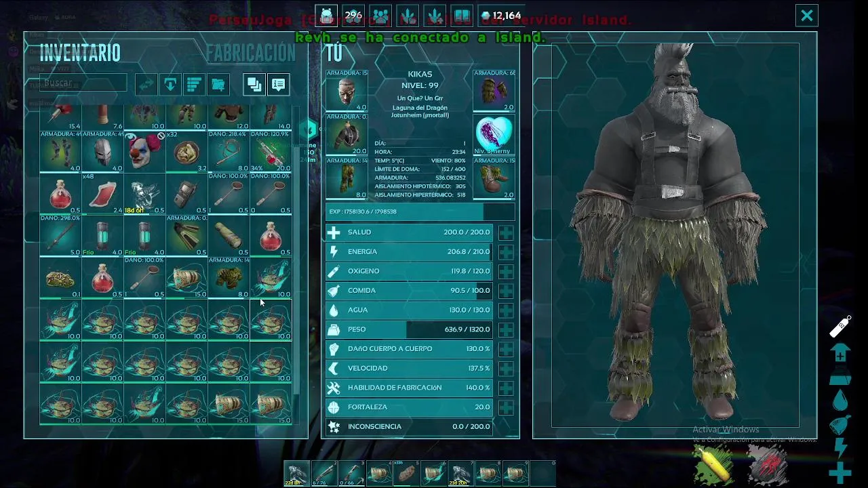Select the x32 food stack item
The image size is (868, 488).
[x=186, y=152]
